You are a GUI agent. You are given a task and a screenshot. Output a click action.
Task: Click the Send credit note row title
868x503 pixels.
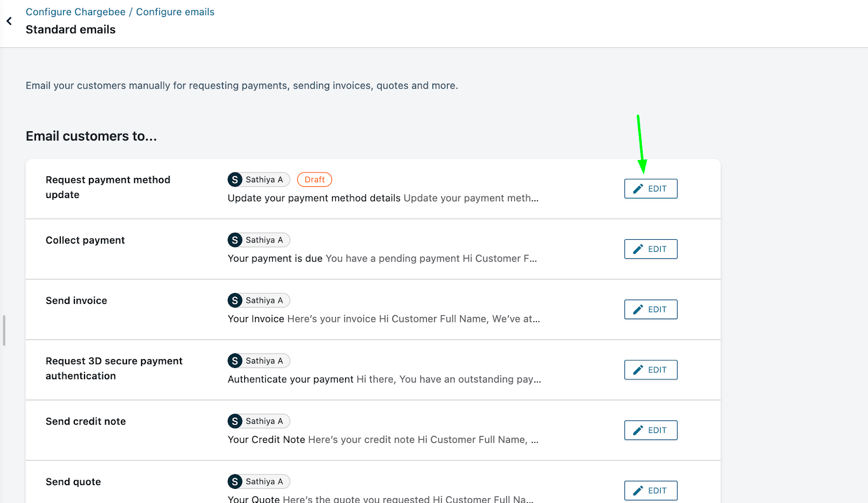(x=86, y=422)
